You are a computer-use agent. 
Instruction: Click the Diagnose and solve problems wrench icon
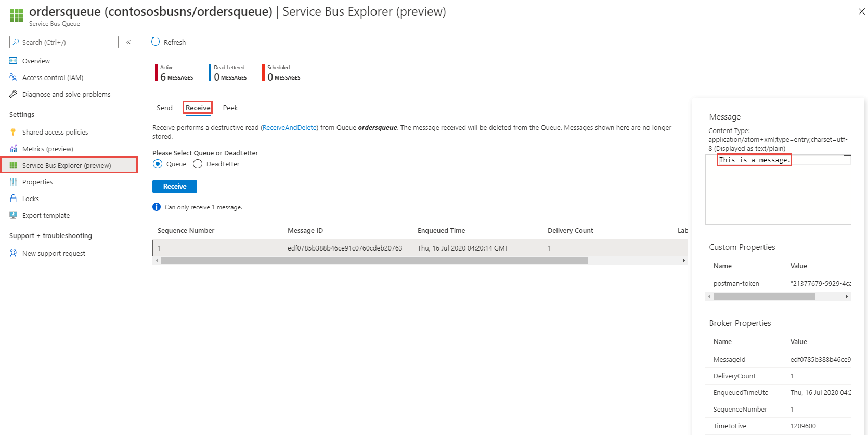[x=14, y=94]
